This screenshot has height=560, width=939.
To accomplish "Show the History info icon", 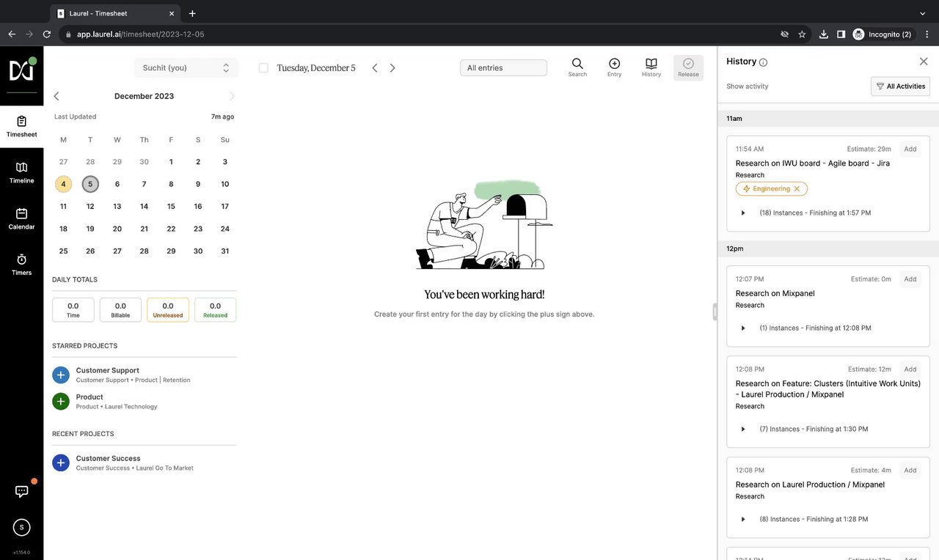I will point(763,62).
